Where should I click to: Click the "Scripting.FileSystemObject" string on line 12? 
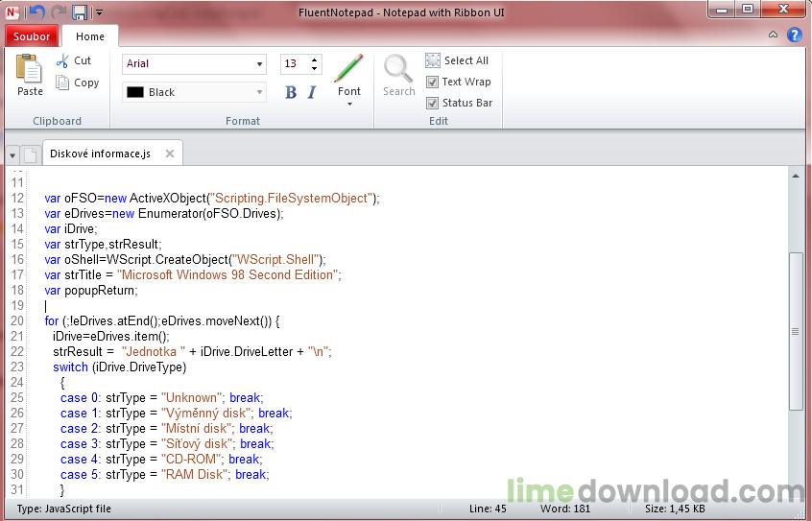[291, 199]
